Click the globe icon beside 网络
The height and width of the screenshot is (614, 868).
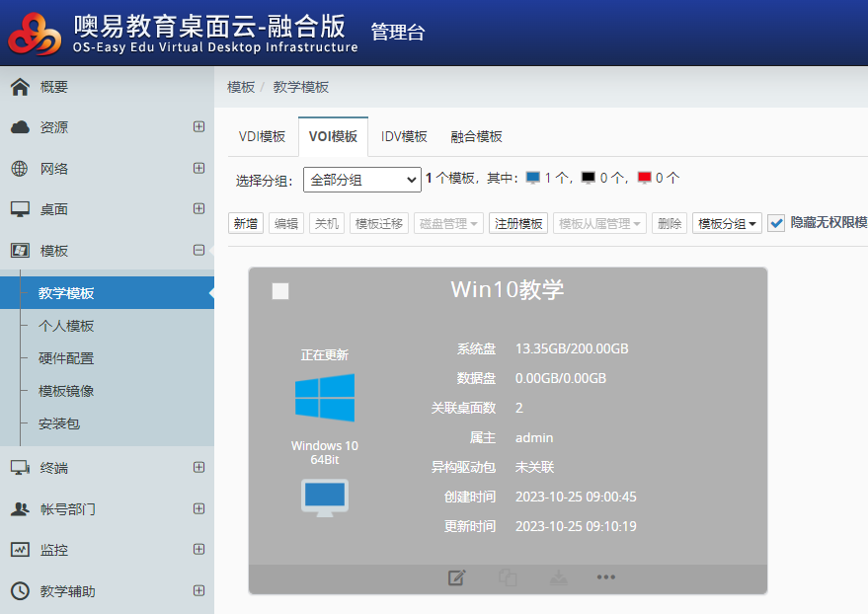pyautogui.click(x=20, y=169)
